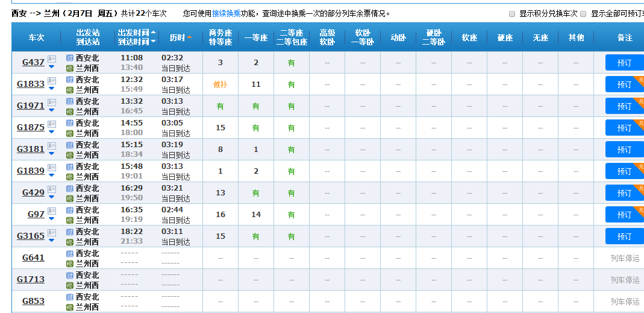Click business seat 有 for G1971
The width and height of the screenshot is (644, 313).
click(220, 106)
